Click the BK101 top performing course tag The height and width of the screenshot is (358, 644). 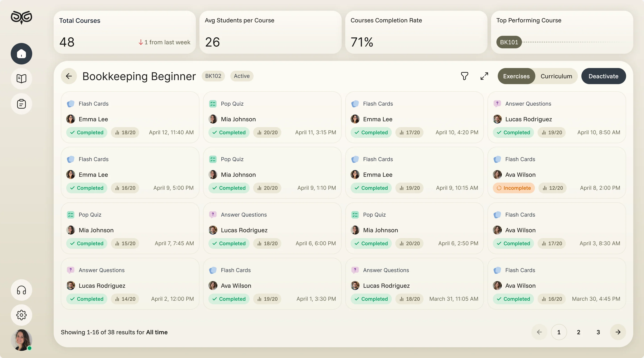509,42
